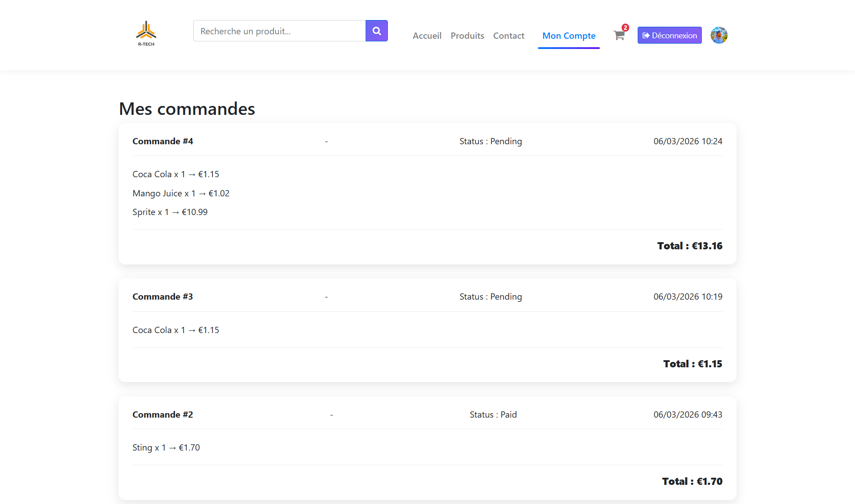The height and width of the screenshot is (504, 855).
Task: Click the Sprite x 1 line item
Action: click(x=170, y=212)
